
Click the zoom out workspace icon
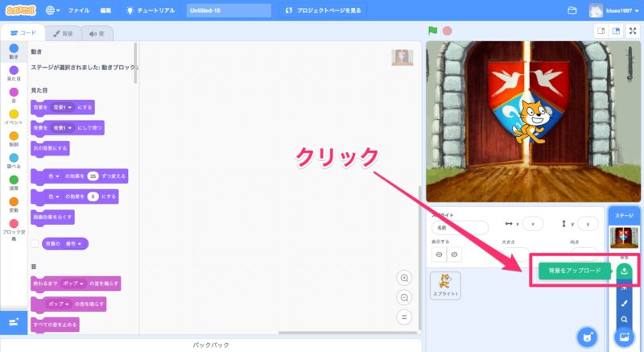(404, 296)
